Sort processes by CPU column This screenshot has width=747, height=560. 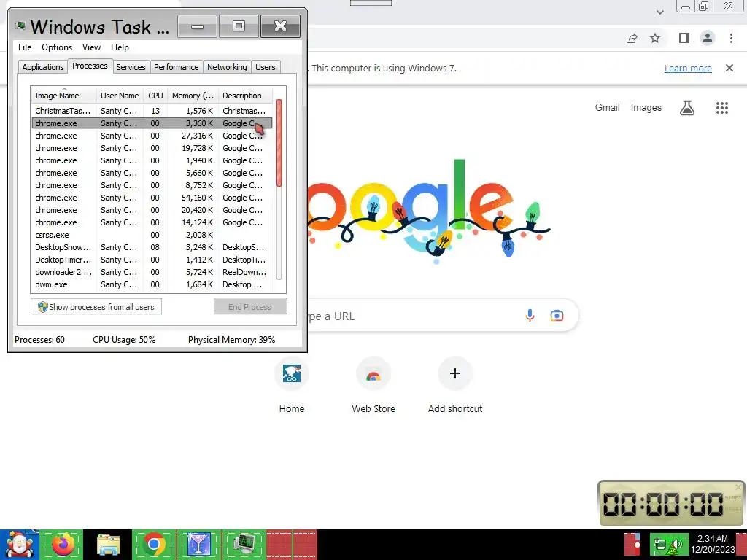pyautogui.click(x=155, y=96)
